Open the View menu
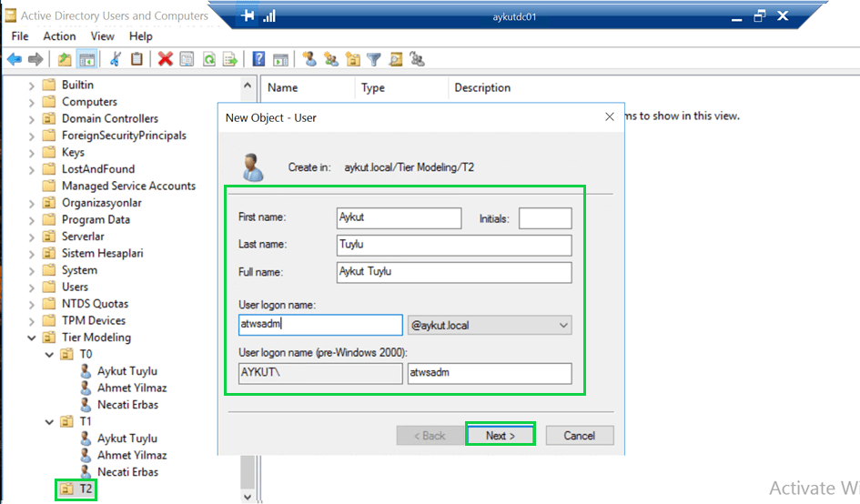Image resolution: width=860 pixels, height=504 pixels. tap(102, 36)
